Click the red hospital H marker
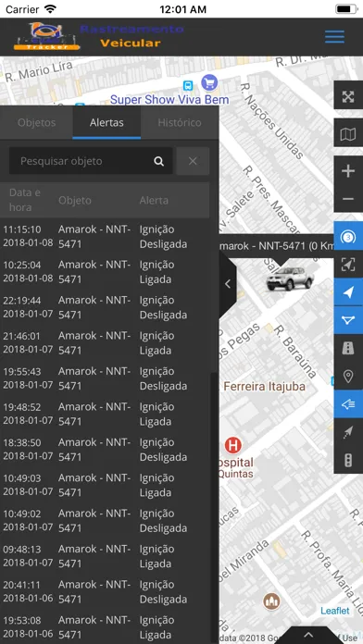Screen dimensions: 363x644 coord(233,446)
